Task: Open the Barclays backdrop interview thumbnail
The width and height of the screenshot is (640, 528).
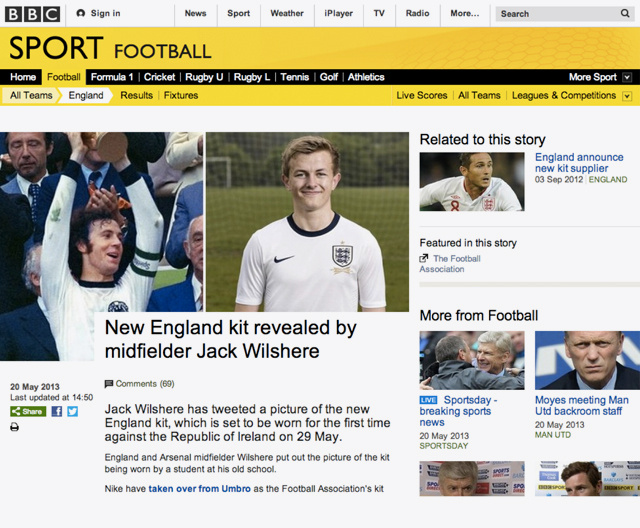Action: (x=587, y=479)
